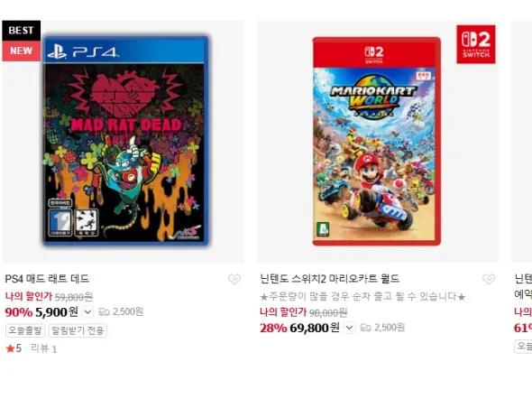Screen dimensions: 532x399
Task: Click the 알림받기 전용 tag
Action: [x=78, y=330]
